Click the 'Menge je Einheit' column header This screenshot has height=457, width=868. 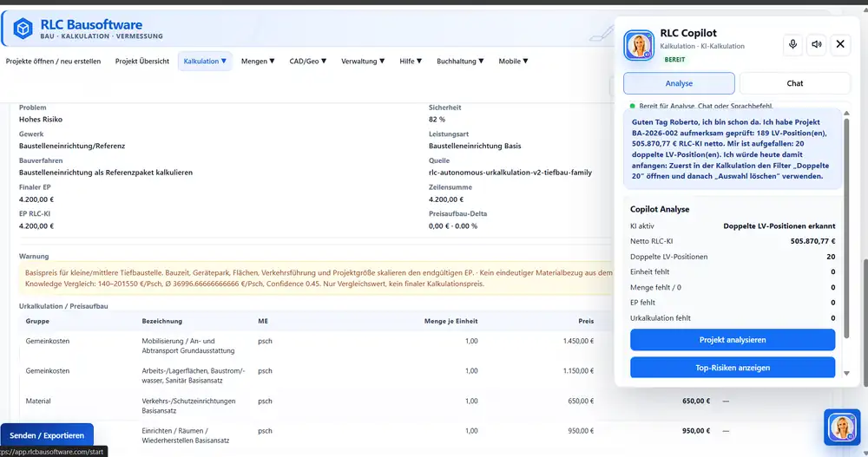(451, 322)
